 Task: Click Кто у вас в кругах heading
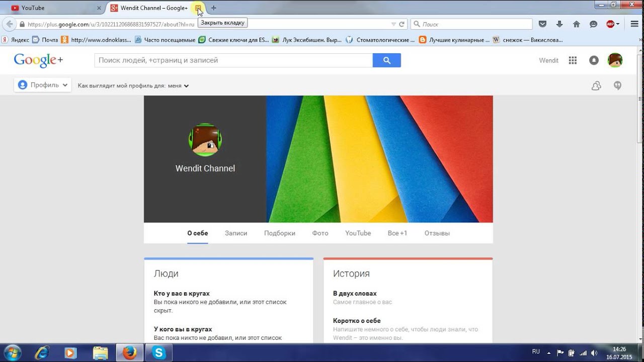(182, 294)
